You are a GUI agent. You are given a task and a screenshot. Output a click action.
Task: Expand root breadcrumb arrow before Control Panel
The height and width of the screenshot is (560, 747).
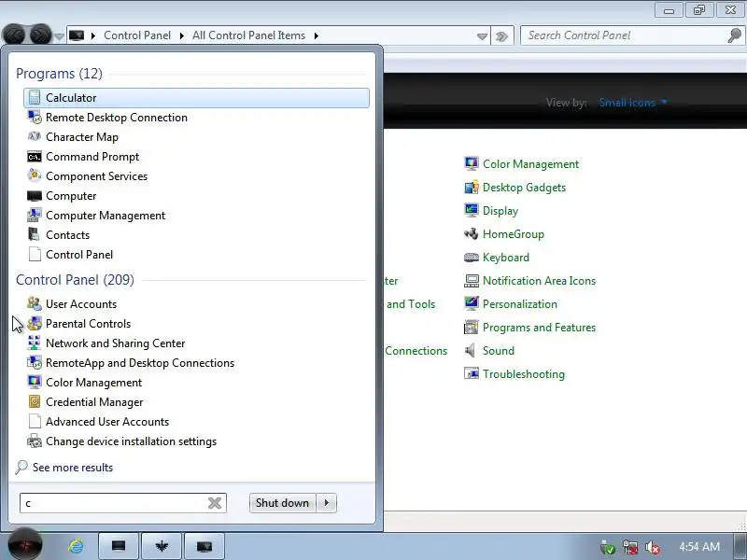pyautogui.click(x=92, y=35)
